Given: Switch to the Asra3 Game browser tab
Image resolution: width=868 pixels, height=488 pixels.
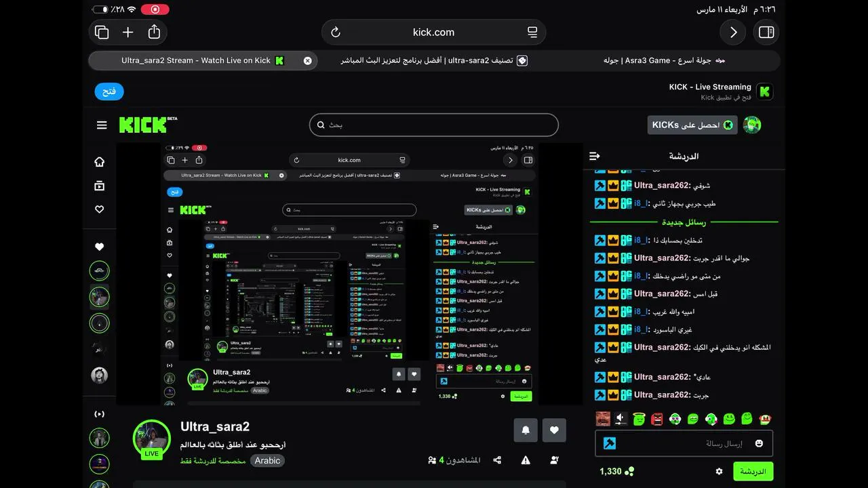Looking at the screenshot, I should point(665,60).
